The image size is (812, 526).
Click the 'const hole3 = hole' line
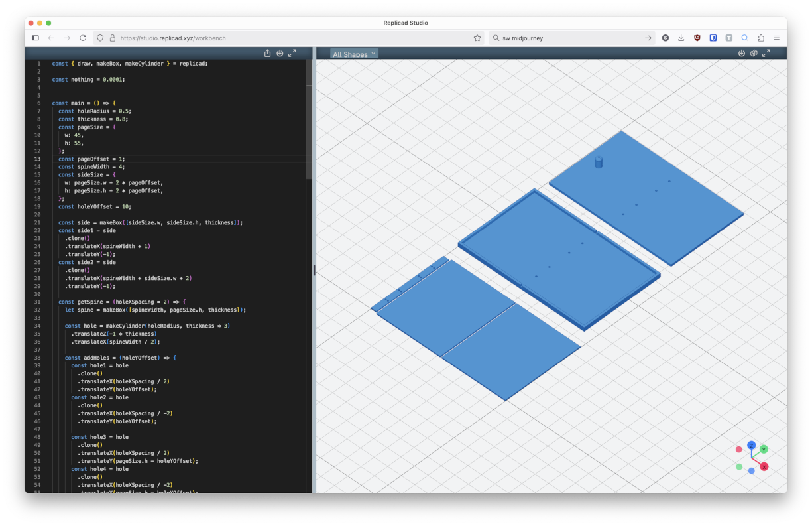[99, 437]
